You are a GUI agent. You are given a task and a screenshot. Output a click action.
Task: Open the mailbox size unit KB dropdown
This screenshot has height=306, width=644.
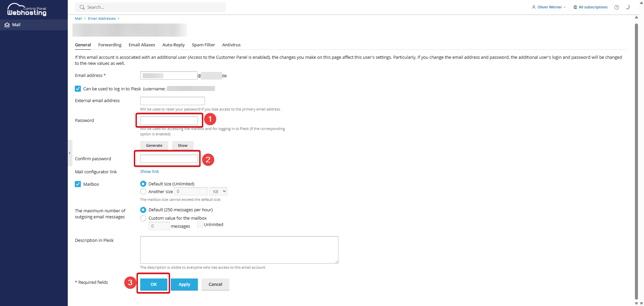(218, 191)
